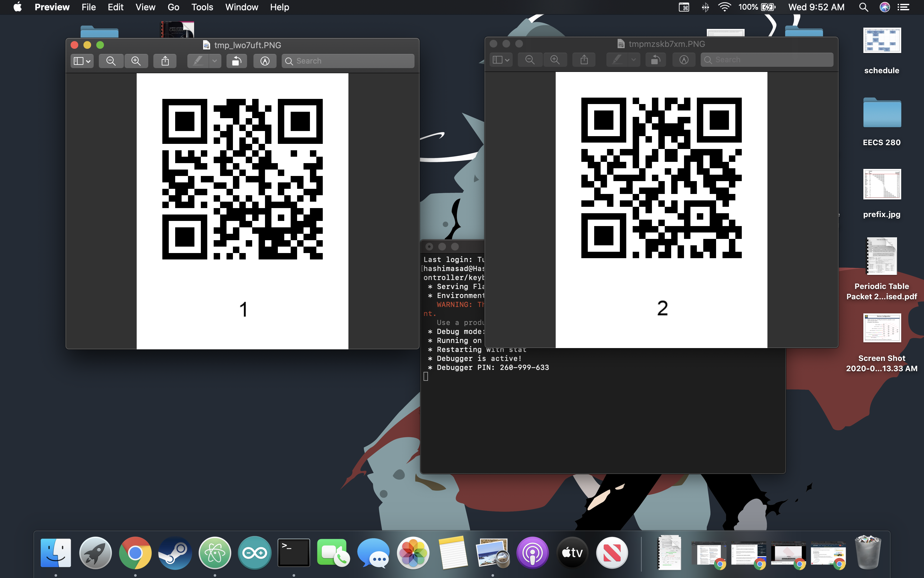924x578 pixels.
Task: Open Terminal from the Dock
Action: (x=294, y=553)
